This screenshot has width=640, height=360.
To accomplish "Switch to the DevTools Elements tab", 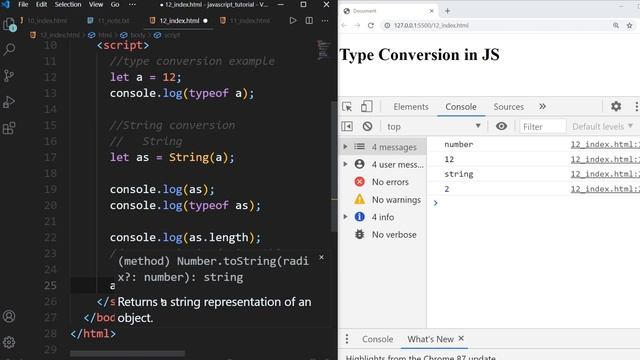I will (x=411, y=107).
